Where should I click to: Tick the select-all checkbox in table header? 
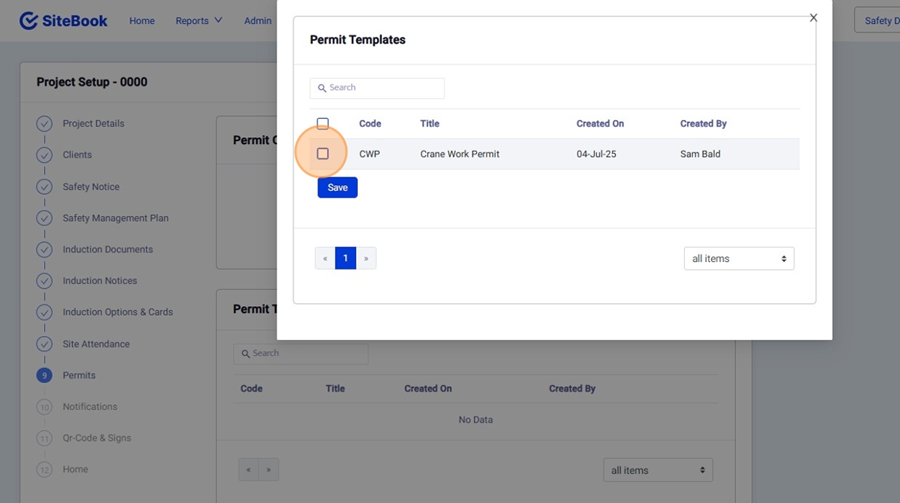tap(322, 124)
